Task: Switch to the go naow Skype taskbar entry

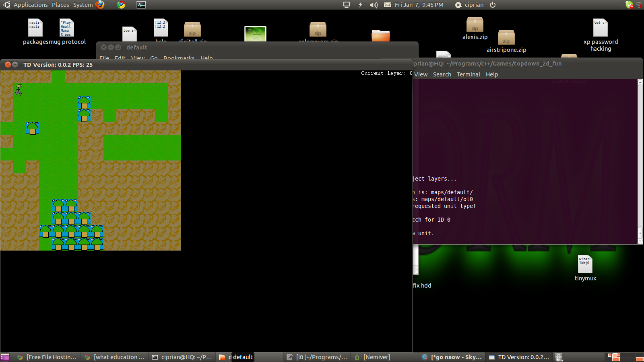Action: [452, 357]
